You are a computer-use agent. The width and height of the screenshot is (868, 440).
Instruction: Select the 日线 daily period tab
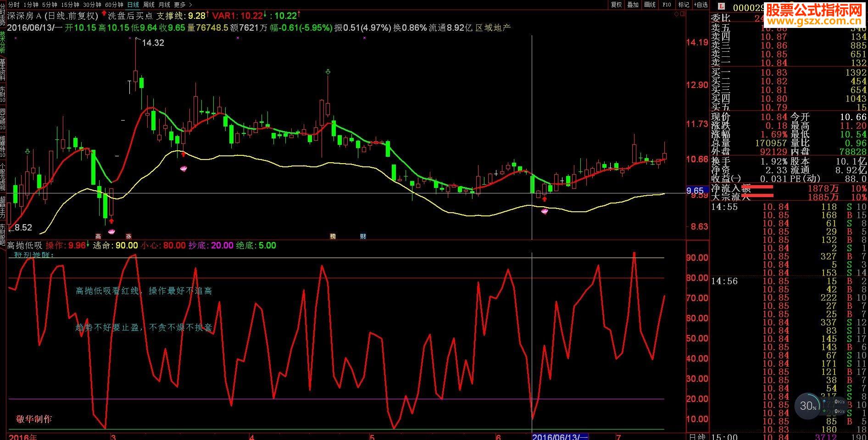point(133,5)
